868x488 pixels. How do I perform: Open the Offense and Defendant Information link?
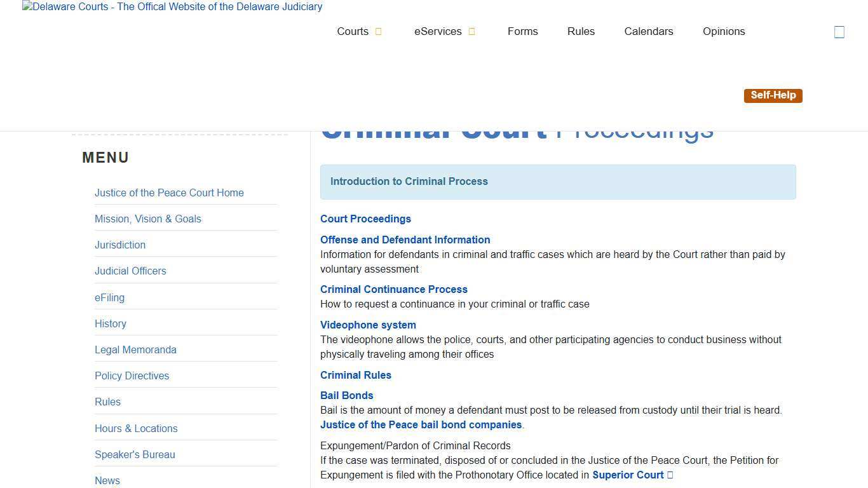[x=405, y=240]
